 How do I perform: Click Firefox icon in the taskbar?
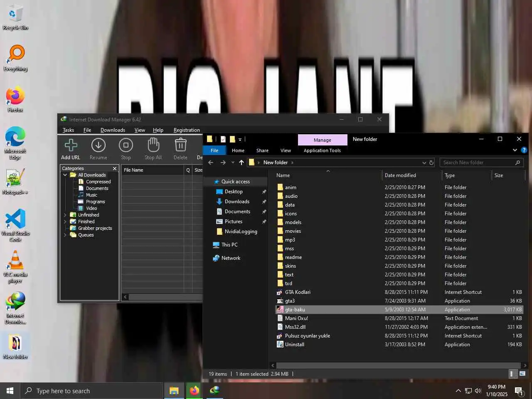point(194,391)
